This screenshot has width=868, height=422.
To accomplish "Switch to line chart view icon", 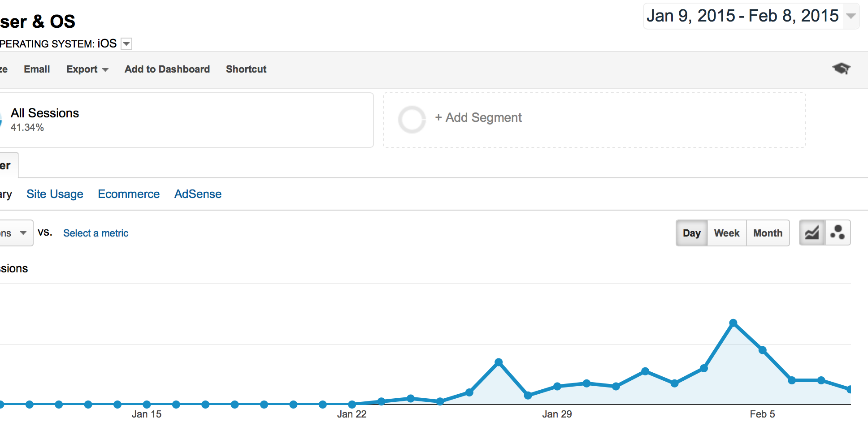I will tap(812, 233).
